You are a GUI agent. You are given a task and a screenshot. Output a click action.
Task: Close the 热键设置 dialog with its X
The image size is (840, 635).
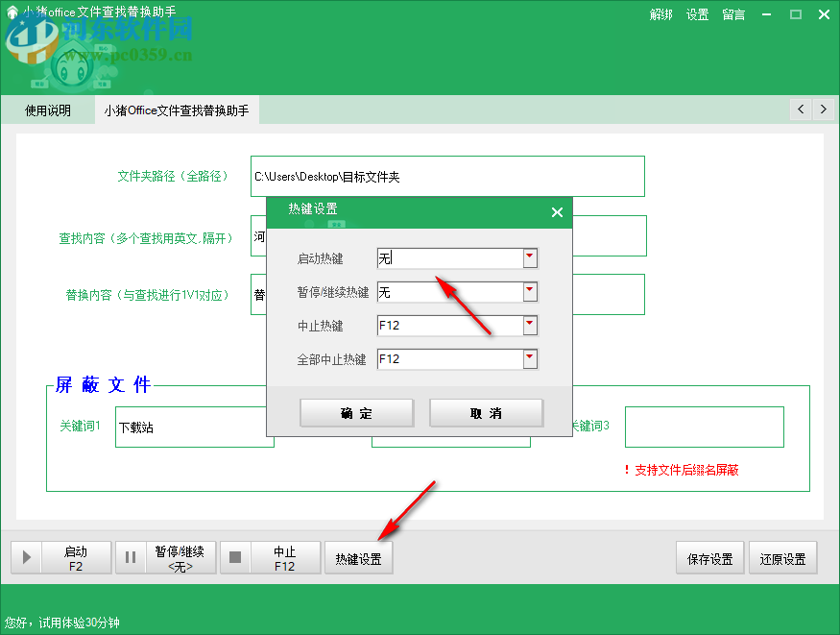pos(557,212)
